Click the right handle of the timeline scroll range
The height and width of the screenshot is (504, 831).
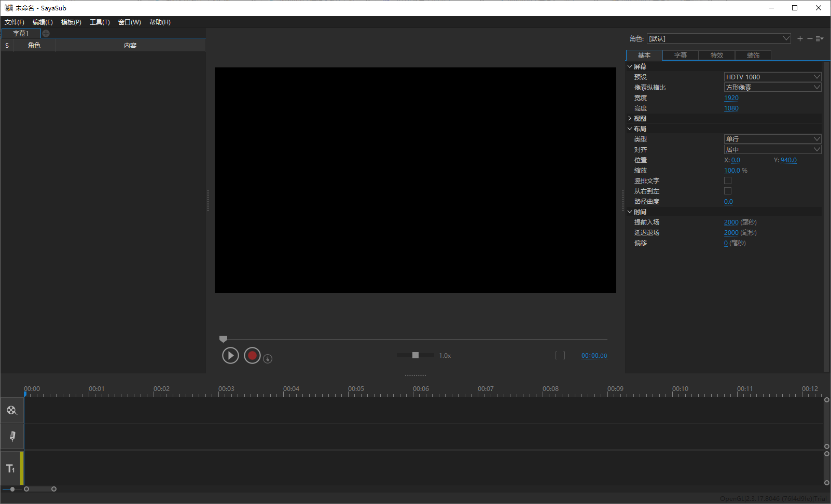tap(54, 489)
